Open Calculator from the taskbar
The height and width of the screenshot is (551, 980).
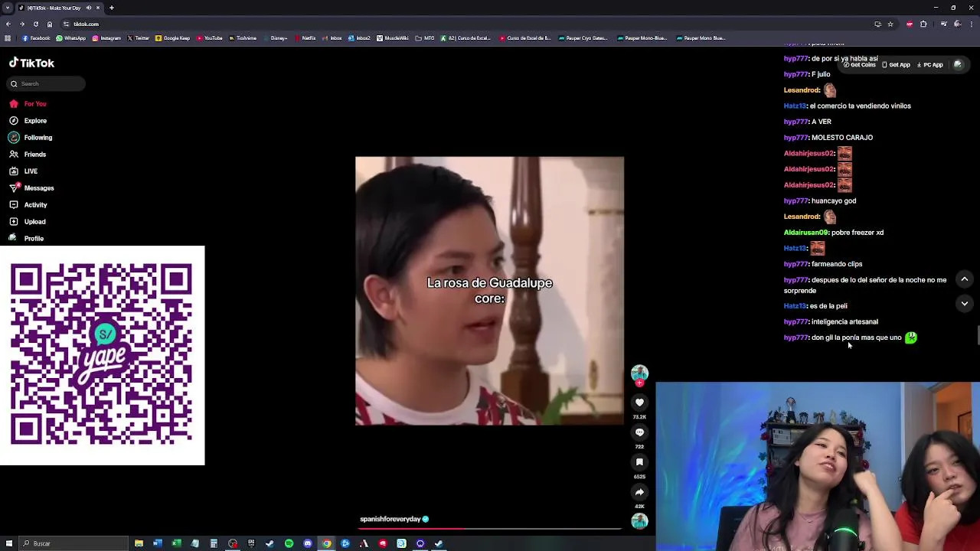point(214,543)
